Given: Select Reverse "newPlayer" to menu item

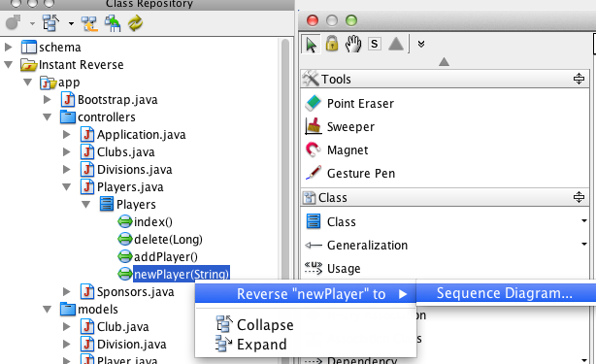Looking at the screenshot, I should click(305, 294).
